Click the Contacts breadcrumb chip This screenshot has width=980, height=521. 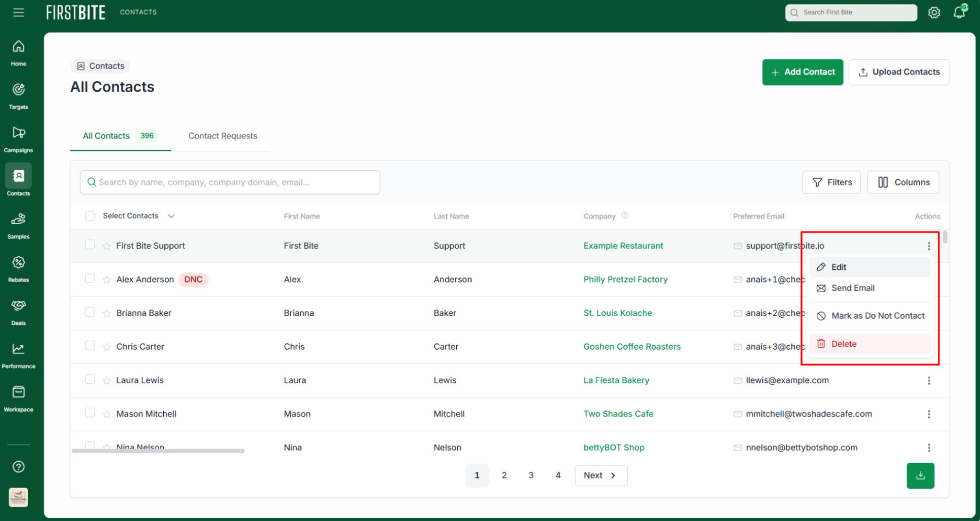click(x=100, y=66)
